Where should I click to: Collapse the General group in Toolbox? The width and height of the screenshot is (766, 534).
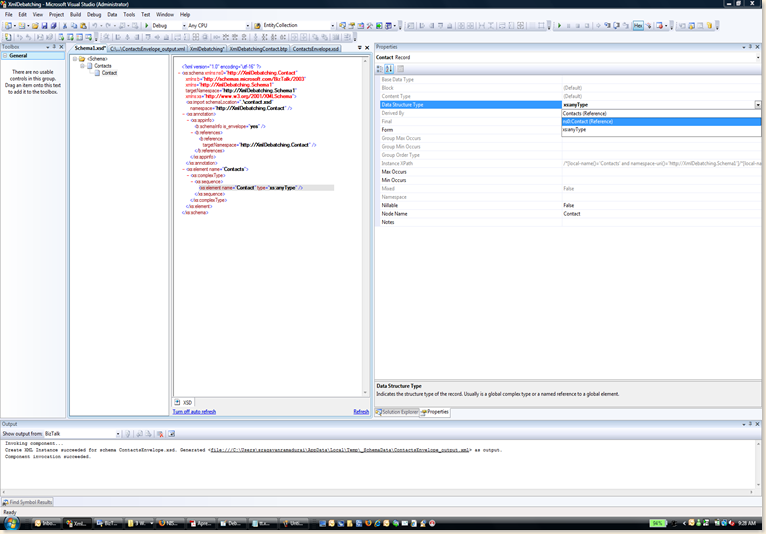click(x=5, y=56)
